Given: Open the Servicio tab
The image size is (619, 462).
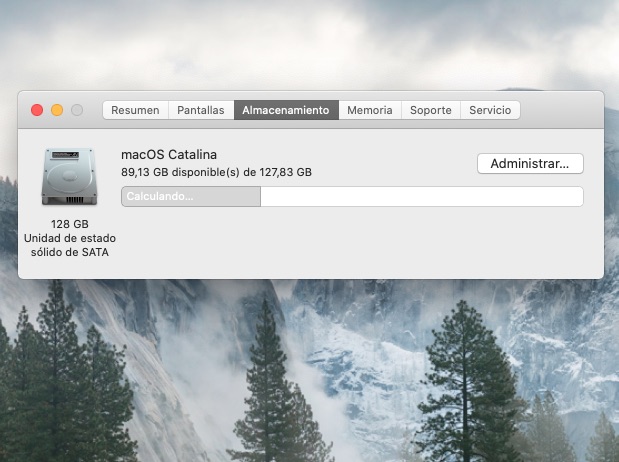Looking at the screenshot, I should [490, 110].
